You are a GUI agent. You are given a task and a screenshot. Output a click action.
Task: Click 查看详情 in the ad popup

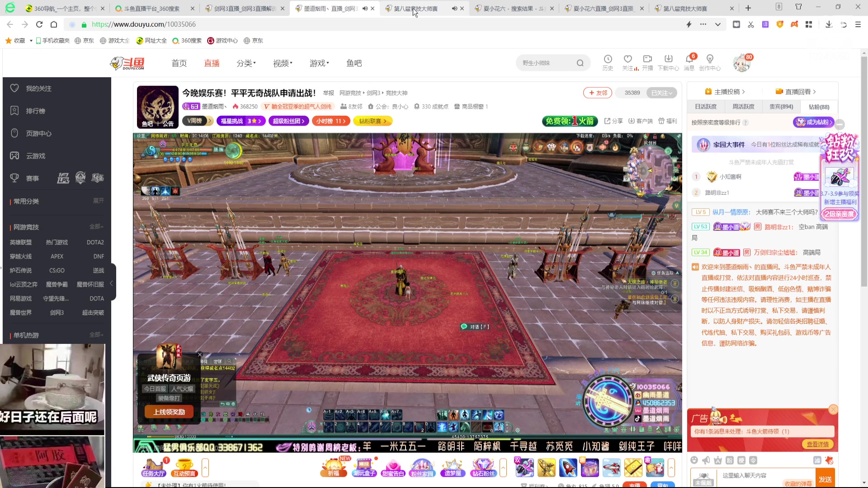tap(818, 444)
